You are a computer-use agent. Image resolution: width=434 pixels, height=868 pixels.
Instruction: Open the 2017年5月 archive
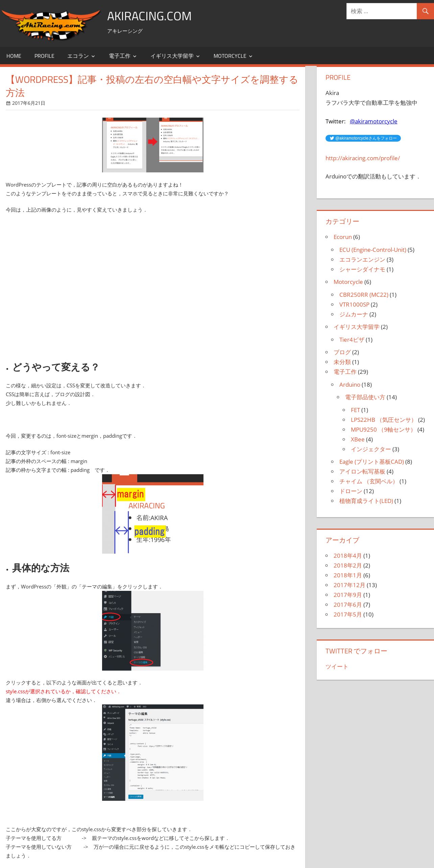tap(347, 614)
